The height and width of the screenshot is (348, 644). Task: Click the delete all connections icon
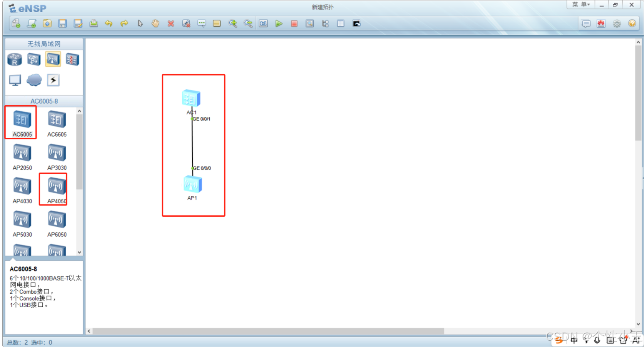tap(186, 23)
